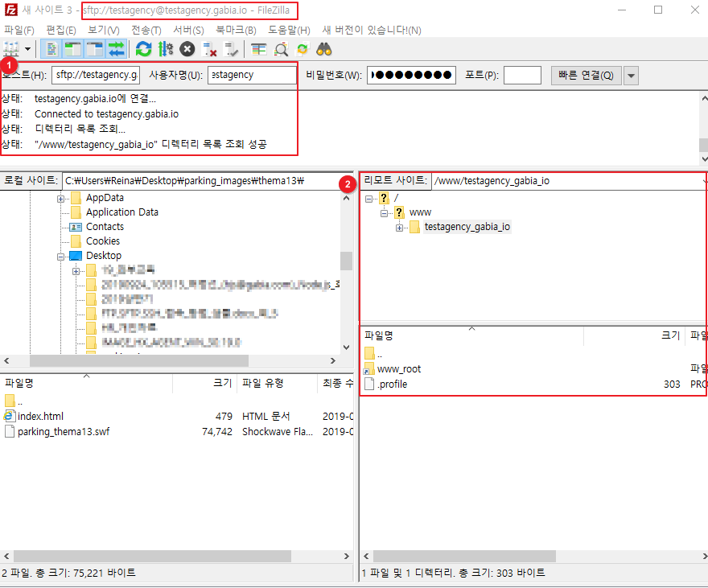Open the Site Manager icon
The height and width of the screenshot is (588, 708).
tap(10, 49)
